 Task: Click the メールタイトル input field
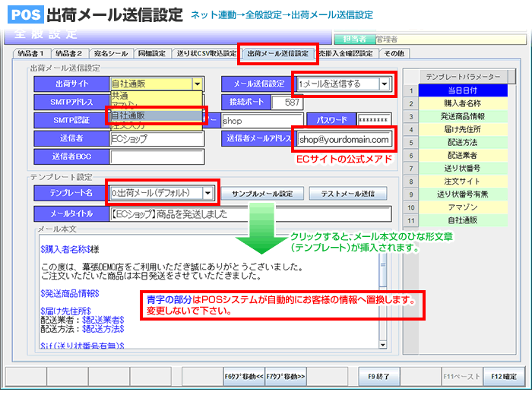coord(250,214)
